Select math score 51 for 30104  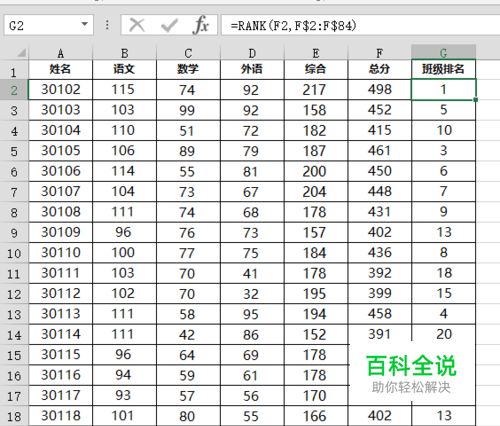click(188, 131)
